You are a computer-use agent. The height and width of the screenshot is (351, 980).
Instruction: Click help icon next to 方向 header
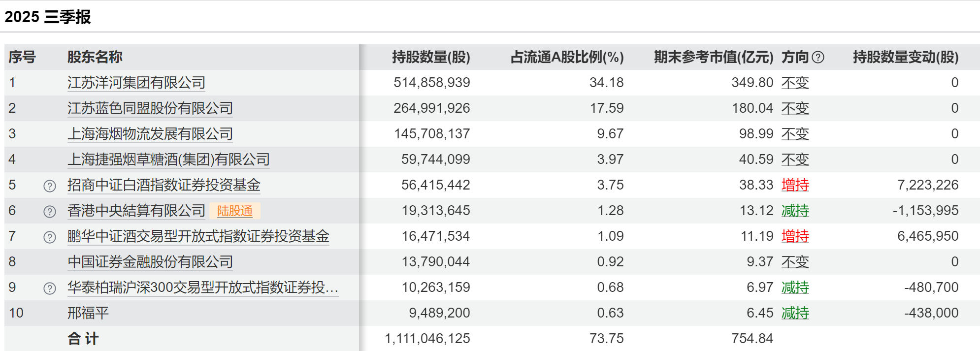818,58
